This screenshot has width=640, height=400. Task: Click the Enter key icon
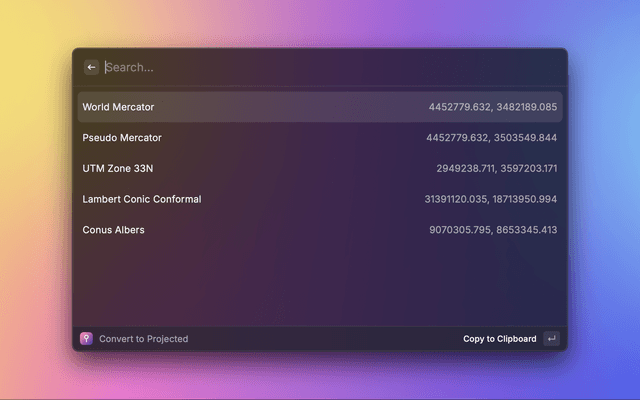click(x=551, y=339)
